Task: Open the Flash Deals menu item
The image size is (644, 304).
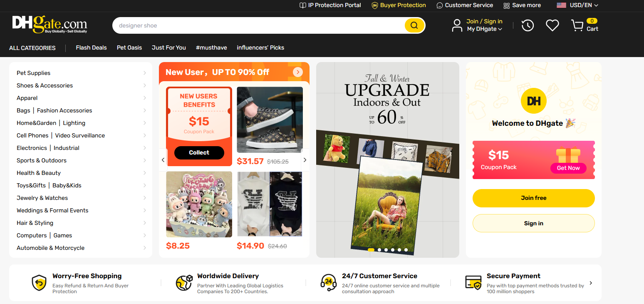Action: [x=91, y=47]
